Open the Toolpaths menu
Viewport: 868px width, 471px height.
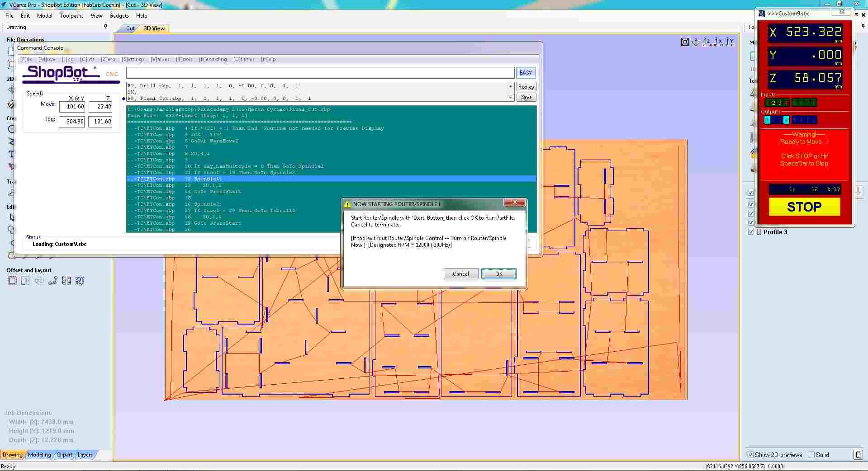71,15
